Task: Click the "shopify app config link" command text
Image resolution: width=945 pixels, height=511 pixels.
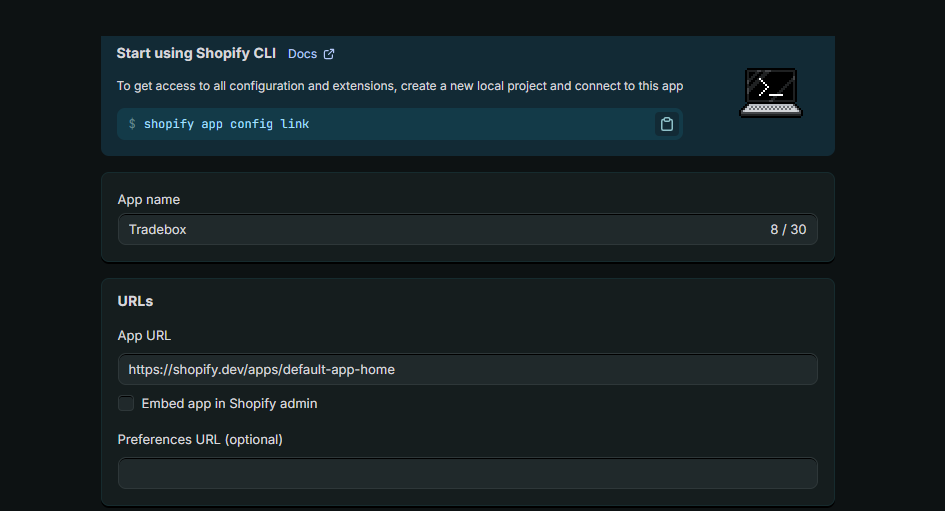Action: click(x=226, y=124)
